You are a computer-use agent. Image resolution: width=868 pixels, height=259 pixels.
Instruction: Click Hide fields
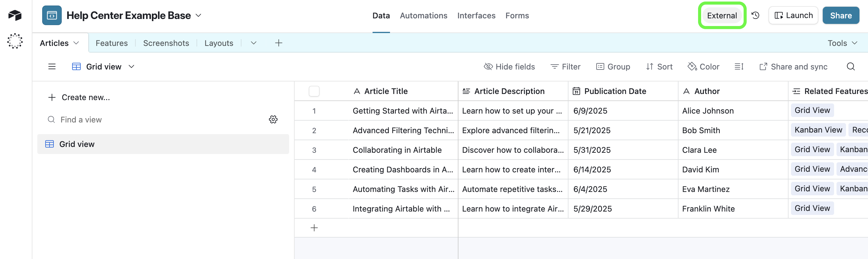coord(509,66)
